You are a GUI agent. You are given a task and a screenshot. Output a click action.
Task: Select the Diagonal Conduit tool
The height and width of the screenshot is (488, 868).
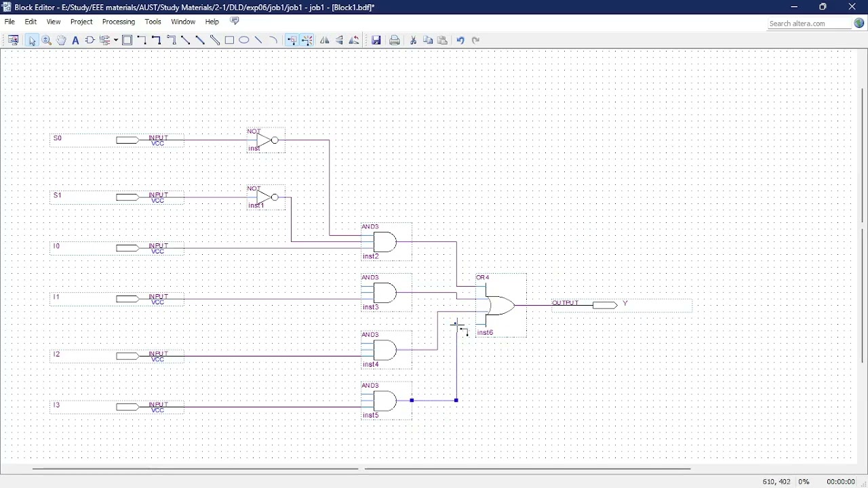click(214, 40)
